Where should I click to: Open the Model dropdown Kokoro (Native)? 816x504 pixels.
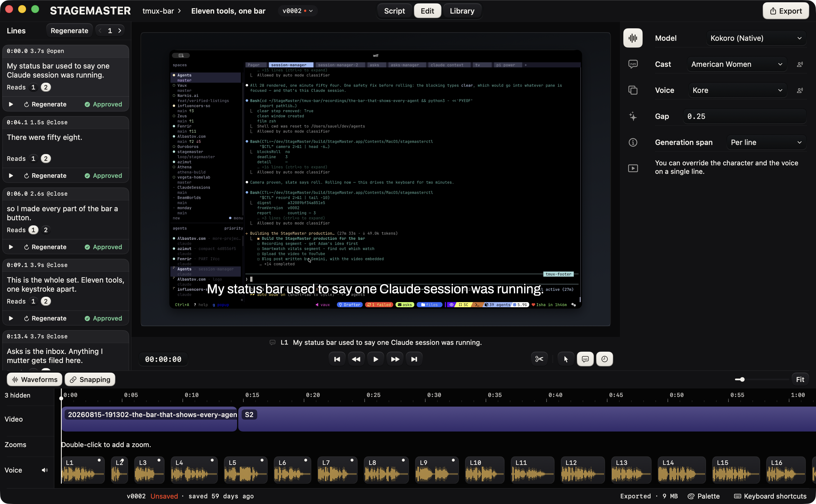tap(756, 38)
